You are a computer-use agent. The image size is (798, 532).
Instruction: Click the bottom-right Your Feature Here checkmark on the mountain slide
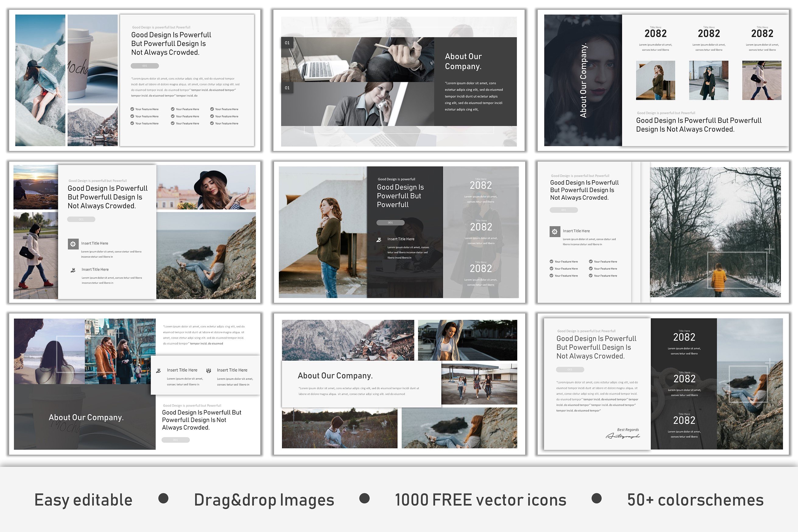[x=212, y=123]
